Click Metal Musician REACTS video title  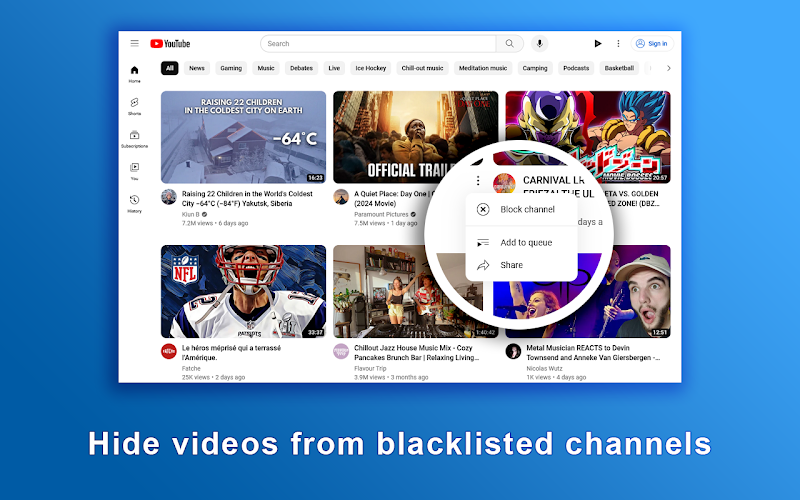click(x=593, y=353)
